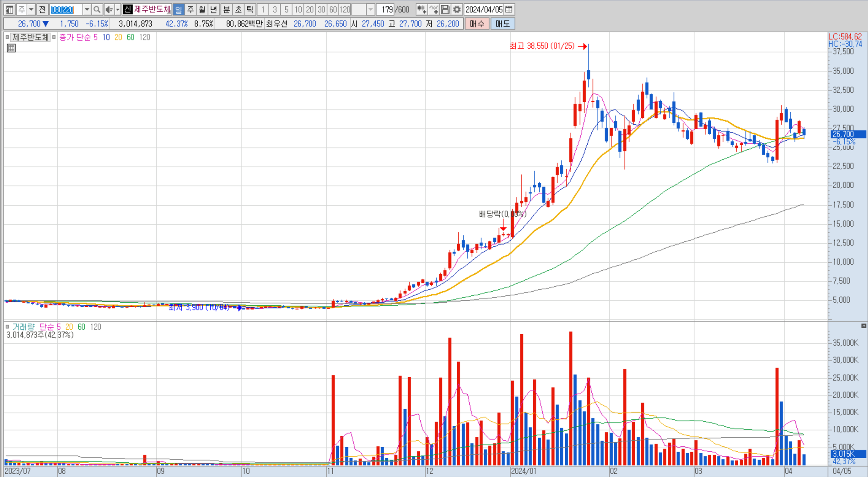The width and height of the screenshot is (868, 477).
Task: Click the small square before 종가 단순
Action: pos(54,37)
